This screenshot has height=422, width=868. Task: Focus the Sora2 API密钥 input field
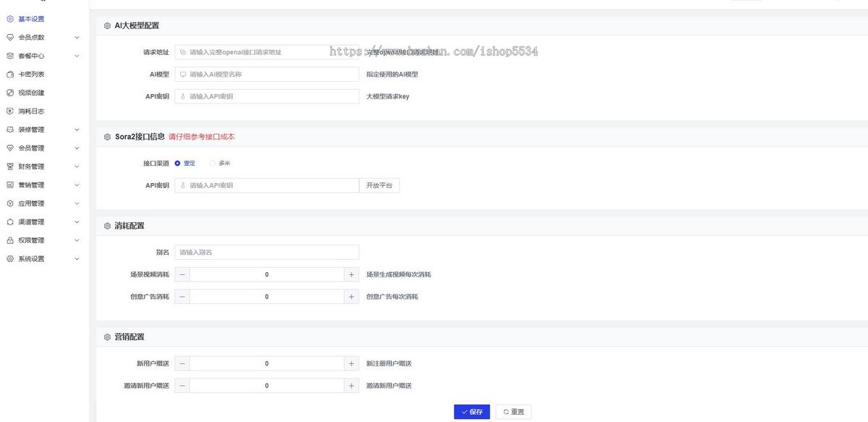tap(267, 185)
